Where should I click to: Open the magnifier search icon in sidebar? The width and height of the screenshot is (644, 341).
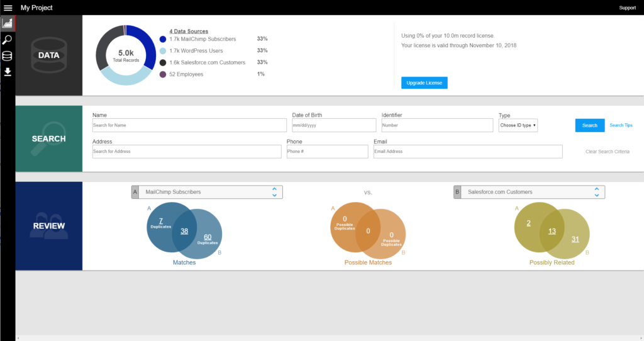8,40
